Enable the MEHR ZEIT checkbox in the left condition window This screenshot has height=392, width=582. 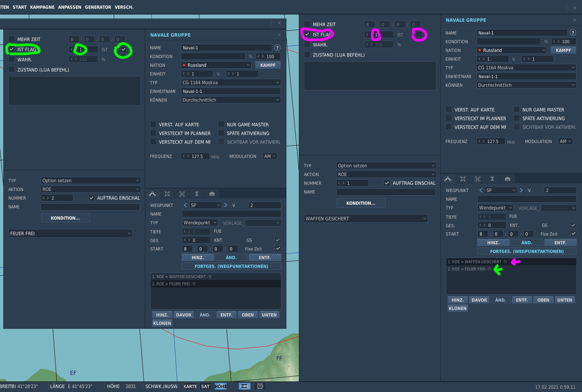tap(12, 39)
